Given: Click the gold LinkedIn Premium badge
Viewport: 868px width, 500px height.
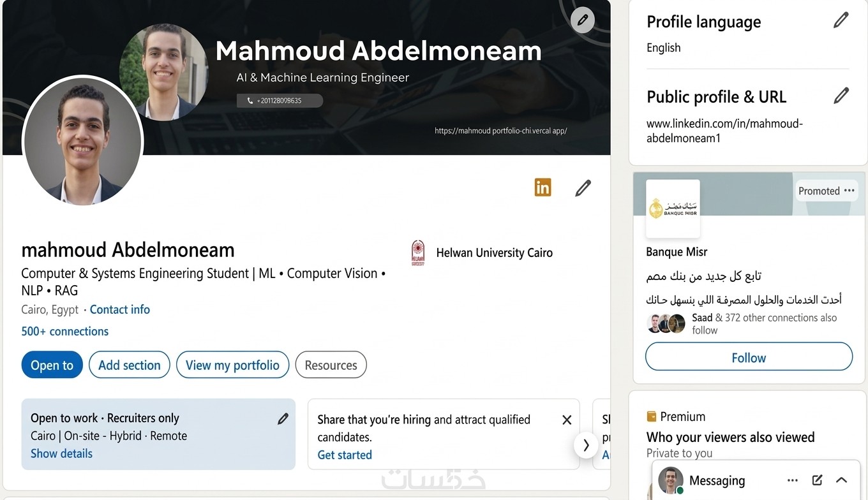Looking at the screenshot, I should pos(542,187).
